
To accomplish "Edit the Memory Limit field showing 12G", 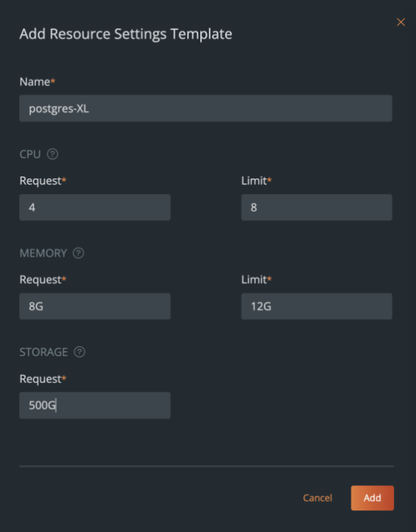I will pos(317,306).
